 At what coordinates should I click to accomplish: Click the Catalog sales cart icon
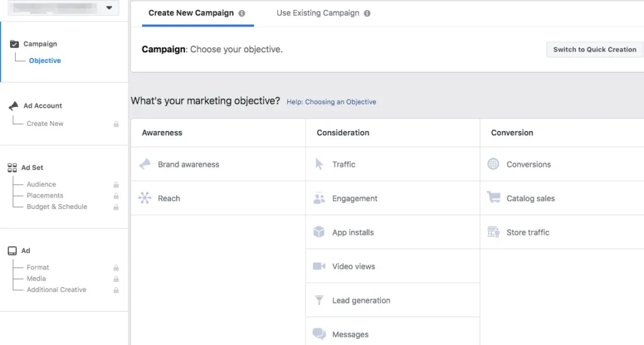[x=493, y=198]
